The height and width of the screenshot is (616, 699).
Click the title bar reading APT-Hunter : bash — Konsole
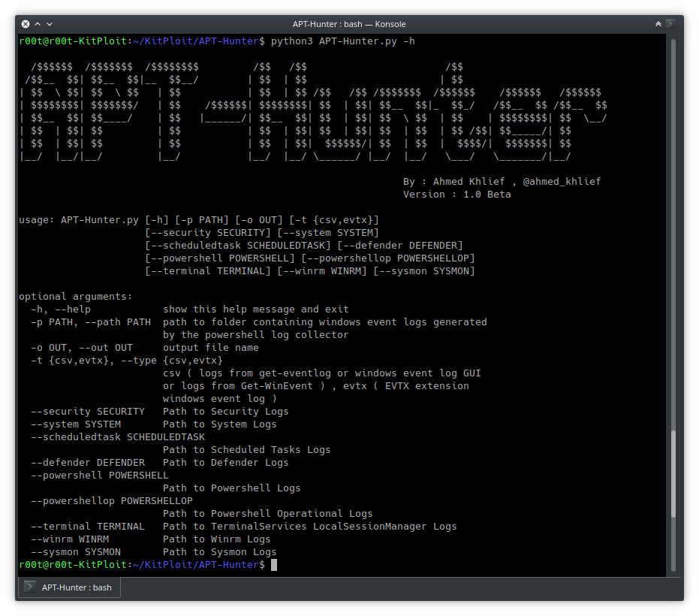tap(349, 23)
